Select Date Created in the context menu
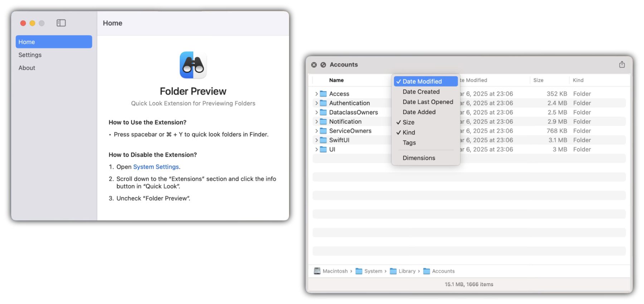Image resolution: width=644 pixels, height=304 pixels. pyautogui.click(x=421, y=92)
